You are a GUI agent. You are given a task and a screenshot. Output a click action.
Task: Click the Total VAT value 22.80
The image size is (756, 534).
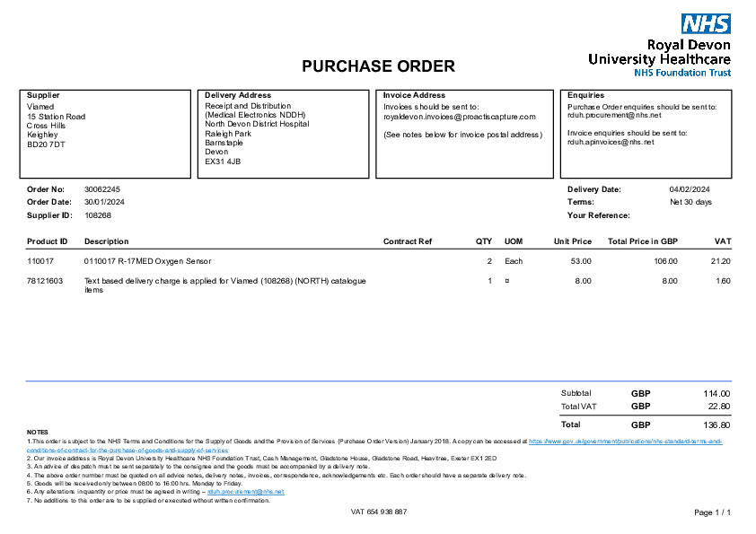718,407
